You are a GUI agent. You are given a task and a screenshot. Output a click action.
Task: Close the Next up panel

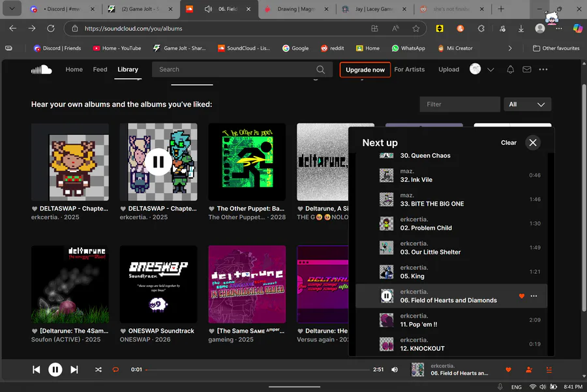click(x=533, y=143)
